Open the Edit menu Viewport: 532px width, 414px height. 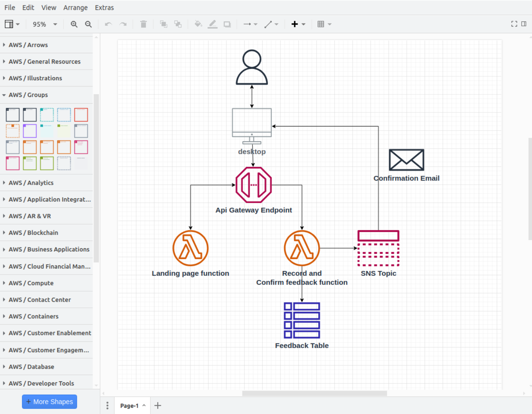[x=28, y=8]
